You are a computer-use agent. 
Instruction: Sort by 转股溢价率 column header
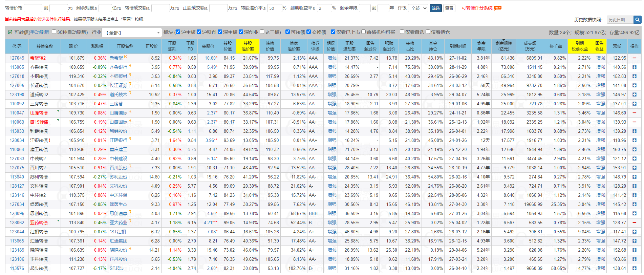248,46
